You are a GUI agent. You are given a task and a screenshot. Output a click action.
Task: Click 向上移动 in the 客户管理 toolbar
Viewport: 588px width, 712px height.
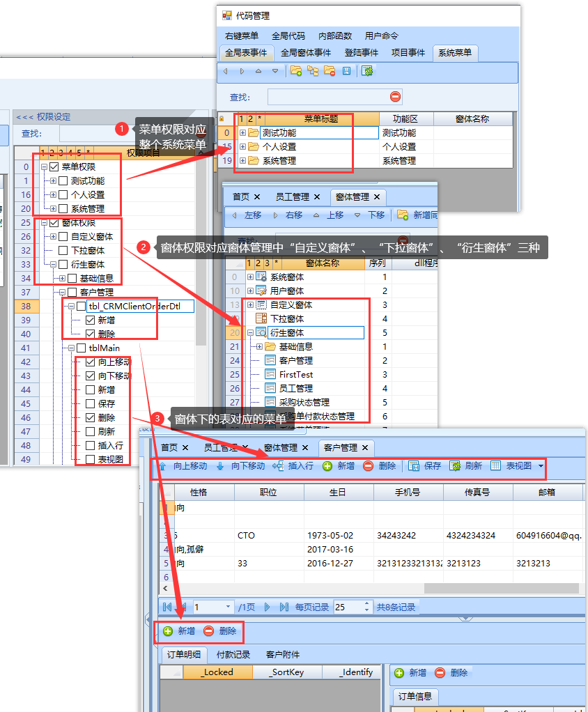(183, 466)
